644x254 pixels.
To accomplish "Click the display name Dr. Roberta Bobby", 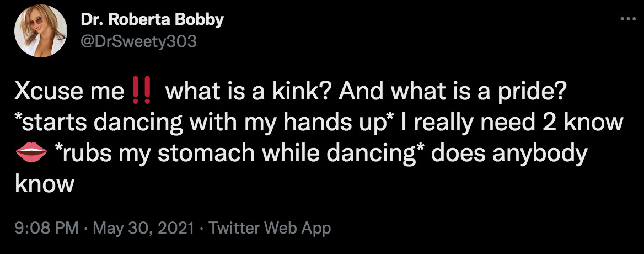I will (152, 20).
